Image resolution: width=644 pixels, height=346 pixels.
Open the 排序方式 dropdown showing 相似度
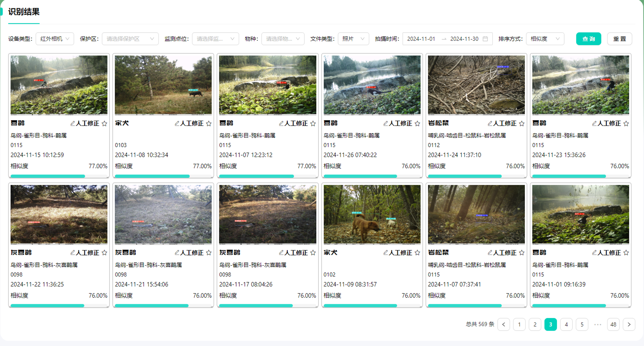click(545, 39)
